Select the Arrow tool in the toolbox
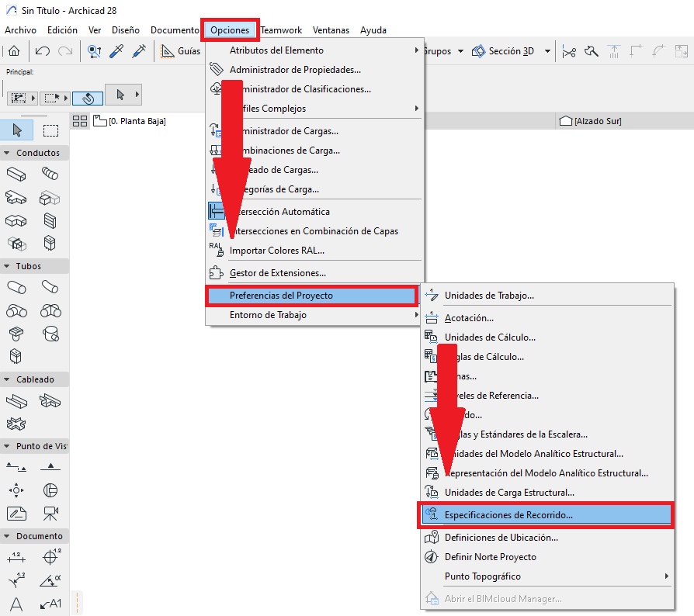The image size is (694, 616). click(17, 130)
